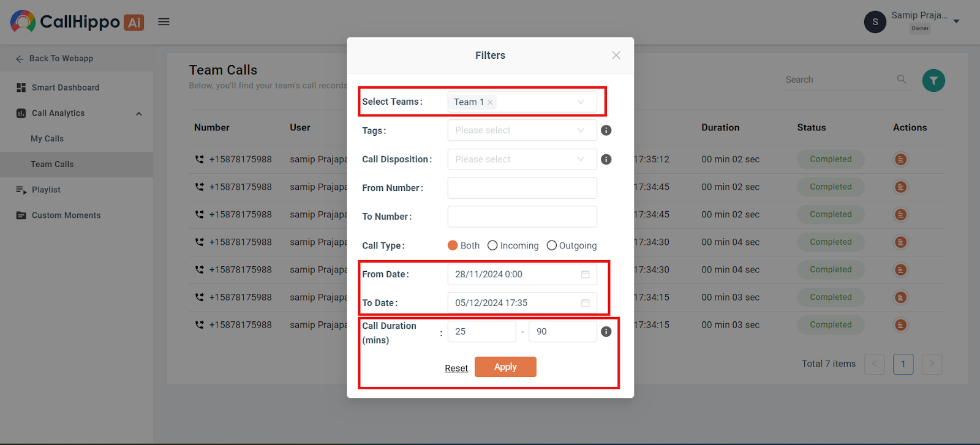Viewport: 980px width, 445px height.
Task: Apply the filters
Action: pos(505,367)
